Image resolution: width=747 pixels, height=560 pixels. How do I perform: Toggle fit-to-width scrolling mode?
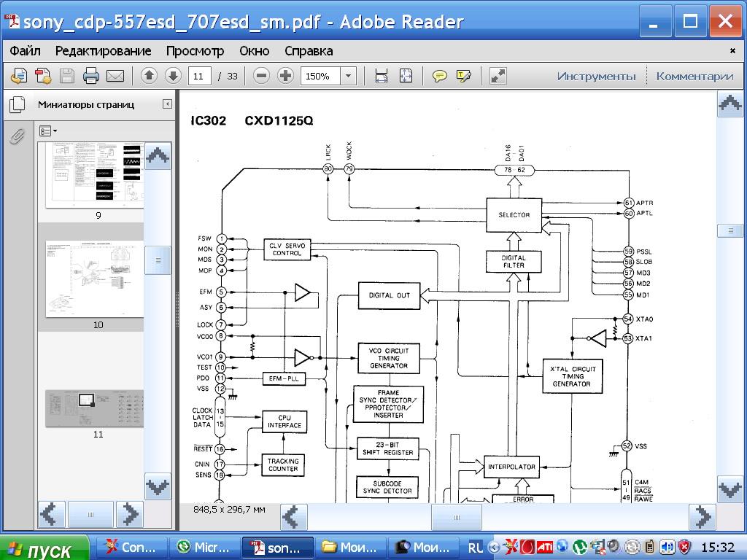[381, 76]
